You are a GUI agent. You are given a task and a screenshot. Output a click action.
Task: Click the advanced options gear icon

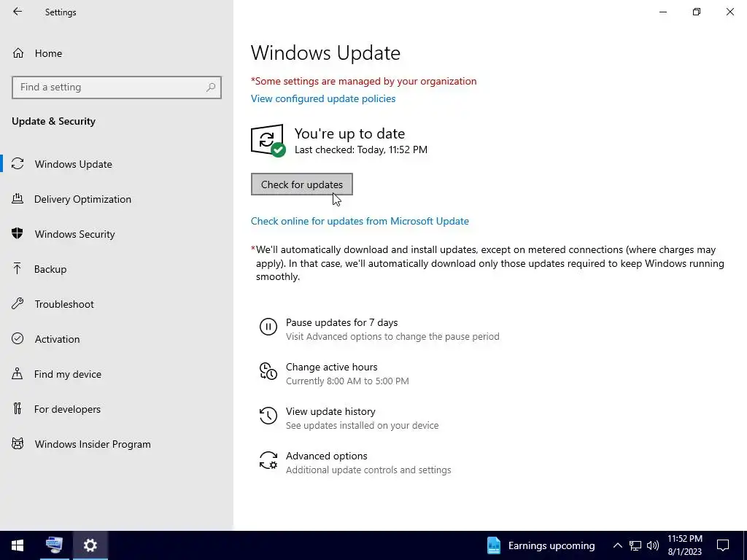268,461
